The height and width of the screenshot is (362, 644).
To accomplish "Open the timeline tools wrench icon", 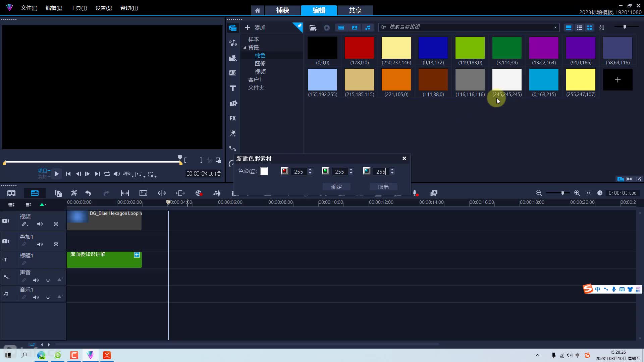I will (74, 193).
